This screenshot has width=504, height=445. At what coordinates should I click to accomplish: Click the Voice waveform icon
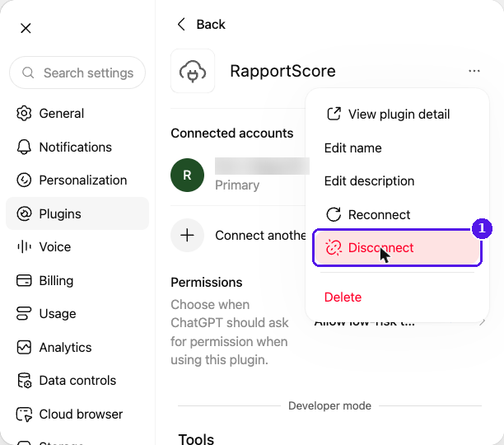[x=24, y=247]
